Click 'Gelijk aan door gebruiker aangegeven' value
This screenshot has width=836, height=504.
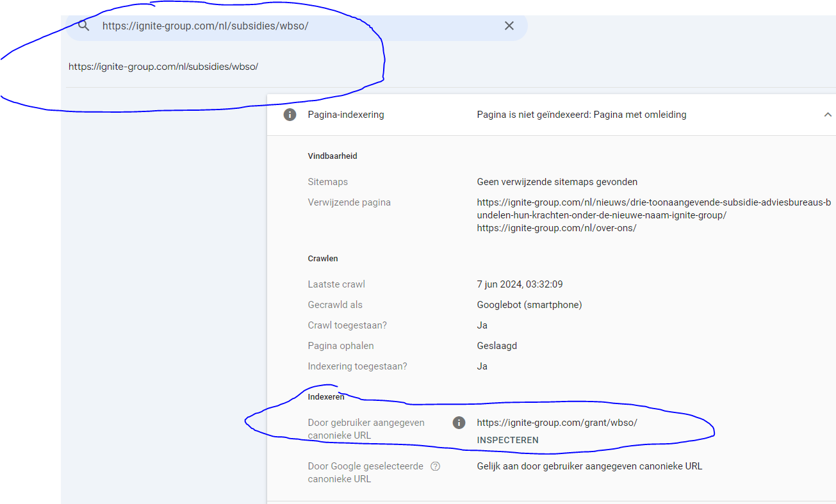pos(589,466)
